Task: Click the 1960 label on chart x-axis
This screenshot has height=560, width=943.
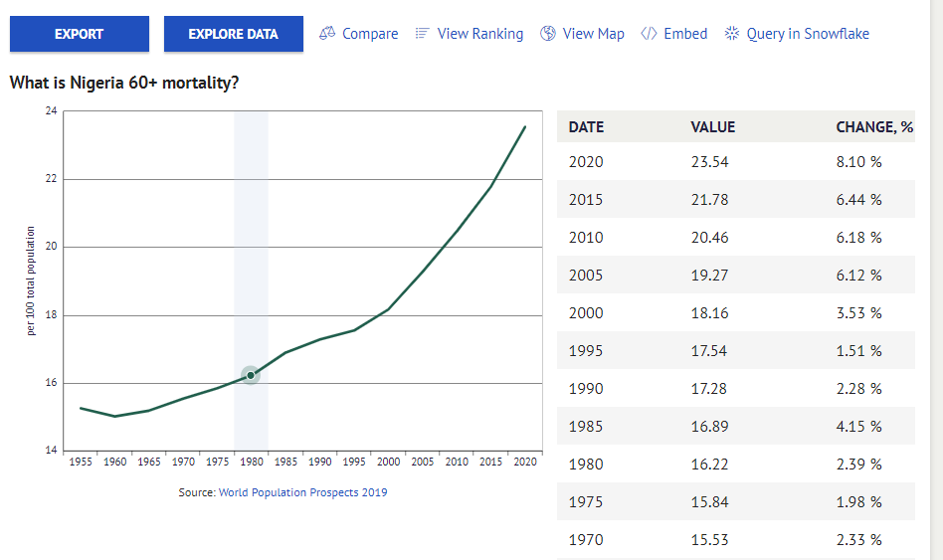Action: click(115, 462)
